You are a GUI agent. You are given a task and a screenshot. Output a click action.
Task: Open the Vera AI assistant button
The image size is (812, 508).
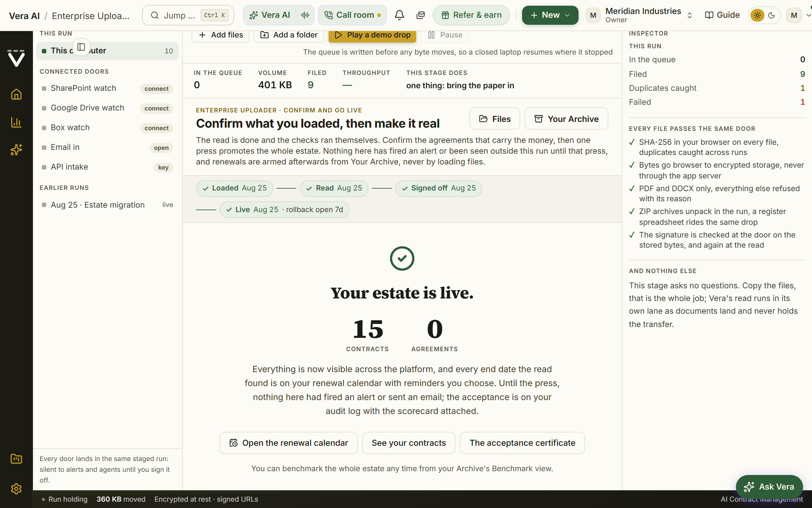pyautogui.click(x=271, y=15)
